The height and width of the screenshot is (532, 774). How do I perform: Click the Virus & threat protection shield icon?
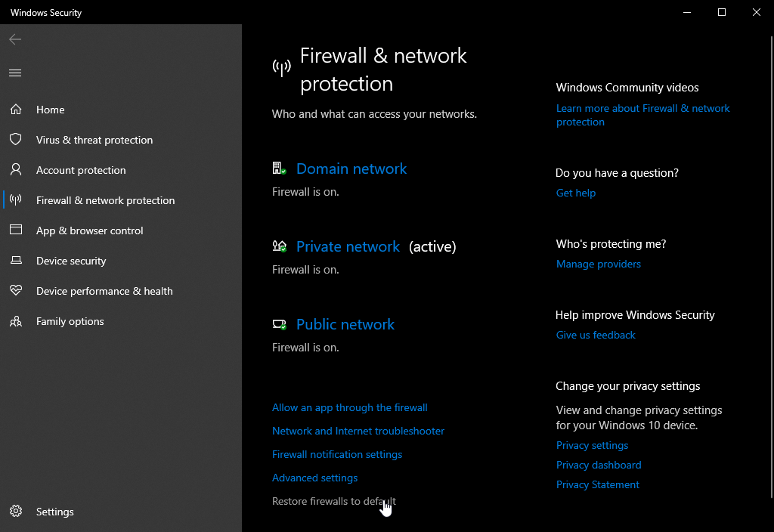pyautogui.click(x=16, y=140)
